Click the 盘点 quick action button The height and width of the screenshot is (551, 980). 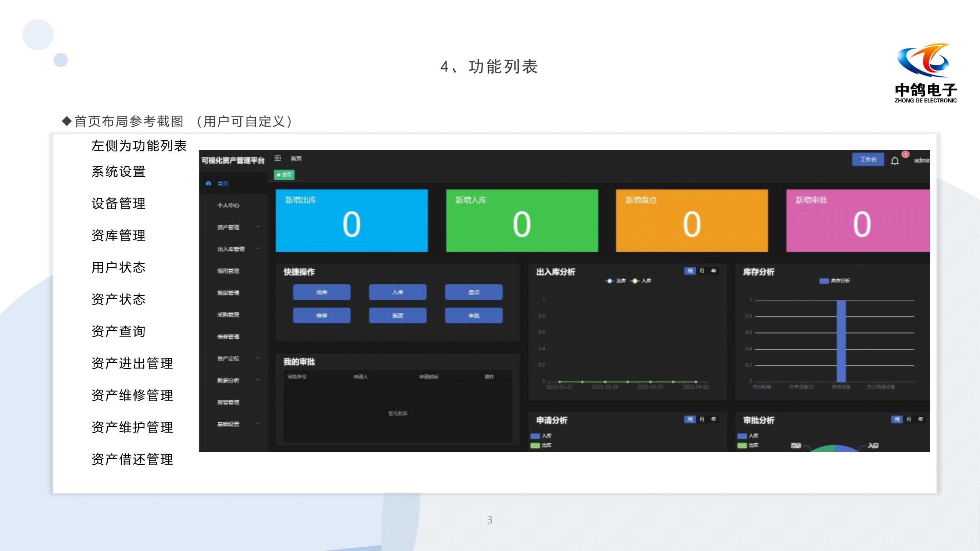(474, 292)
